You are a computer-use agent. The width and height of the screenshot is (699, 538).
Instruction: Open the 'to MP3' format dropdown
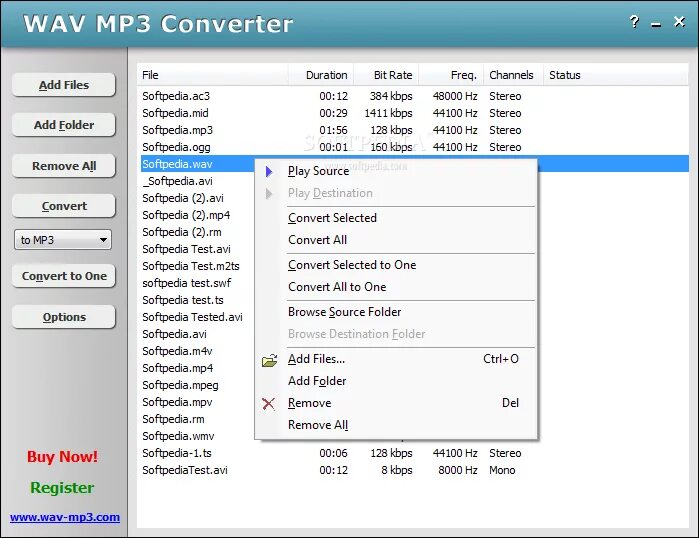[63, 240]
